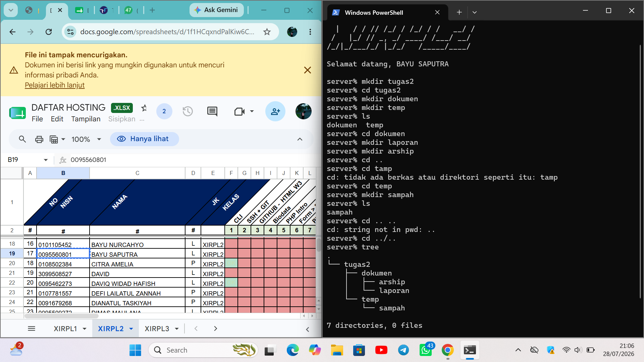
Task: Open Telegram from the taskbar
Action: (404, 350)
